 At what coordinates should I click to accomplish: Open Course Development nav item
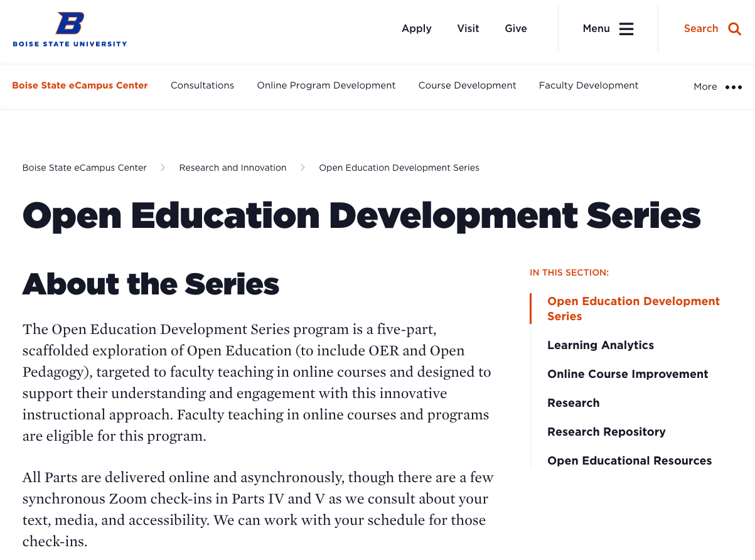467,85
